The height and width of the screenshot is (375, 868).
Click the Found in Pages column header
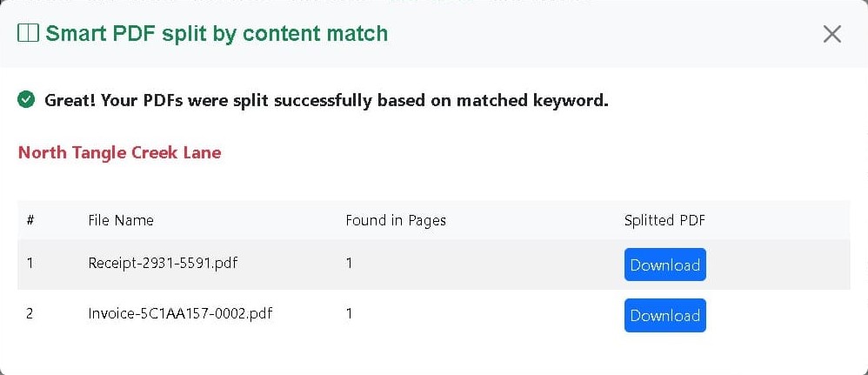[396, 220]
